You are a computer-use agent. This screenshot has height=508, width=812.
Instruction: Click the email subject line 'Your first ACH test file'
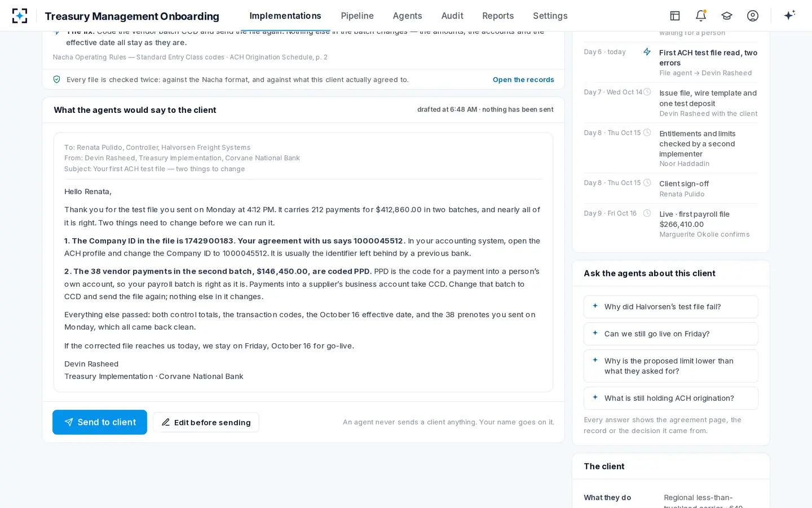click(x=155, y=169)
